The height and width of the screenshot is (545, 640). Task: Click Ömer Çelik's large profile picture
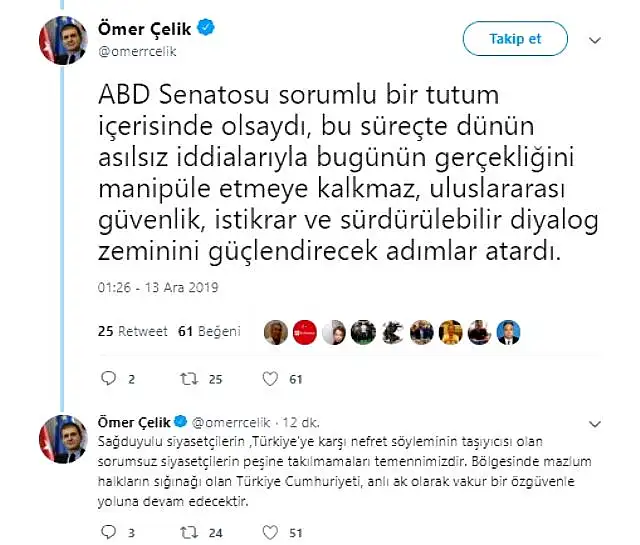point(63,40)
